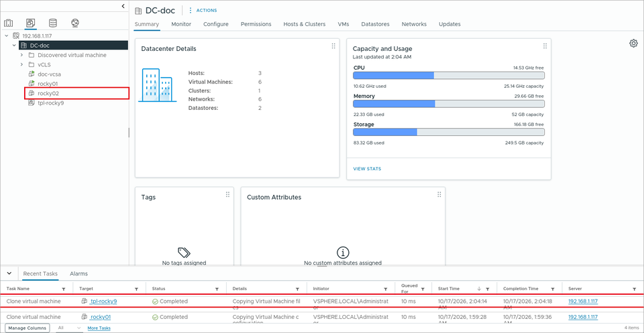The image size is (644, 333).
Task: Open rocky01 target link in tasks
Action: [x=100, y=317]
